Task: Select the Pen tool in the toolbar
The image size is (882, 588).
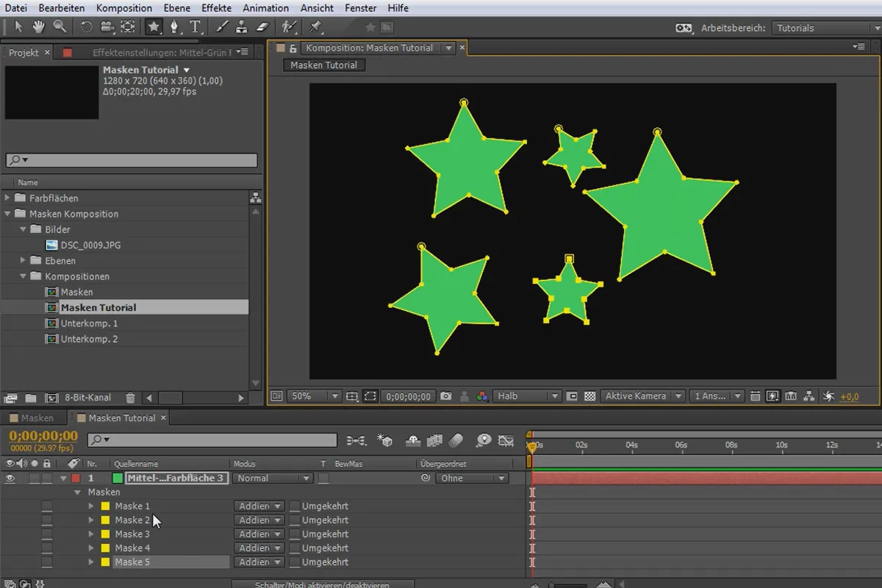Action: [174, 27]
